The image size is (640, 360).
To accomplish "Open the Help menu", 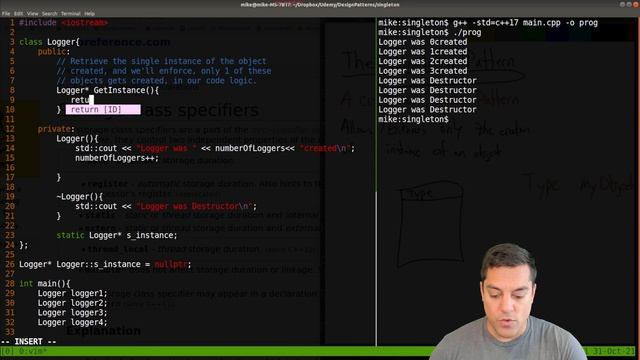I will coord(89,13).
